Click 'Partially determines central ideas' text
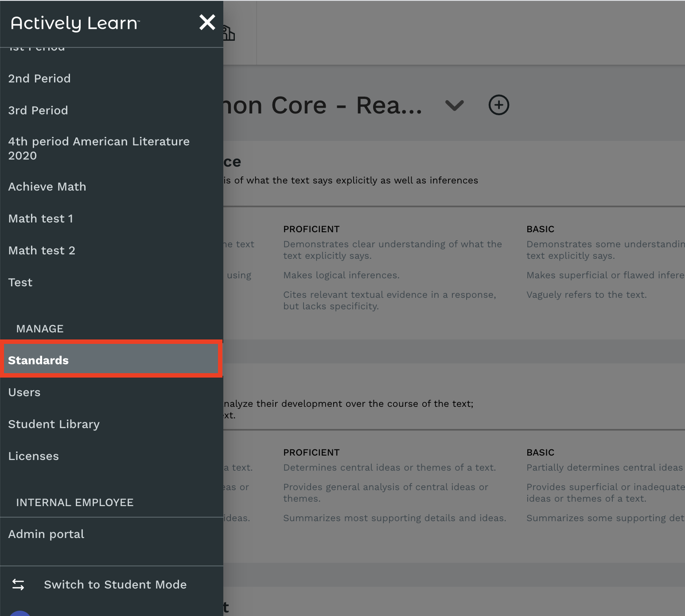Viewport: 685px width, 616px height. coord(605,468)
